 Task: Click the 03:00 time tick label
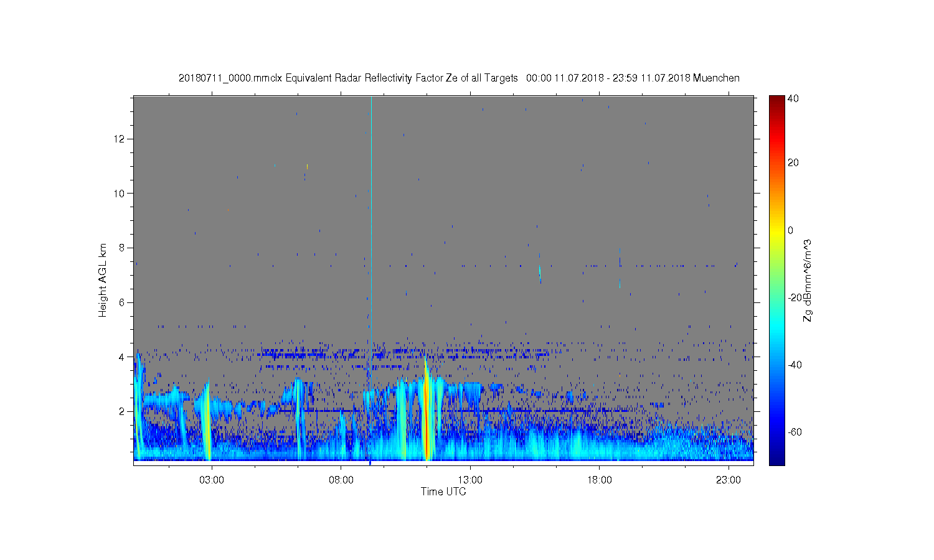point(212,480)
